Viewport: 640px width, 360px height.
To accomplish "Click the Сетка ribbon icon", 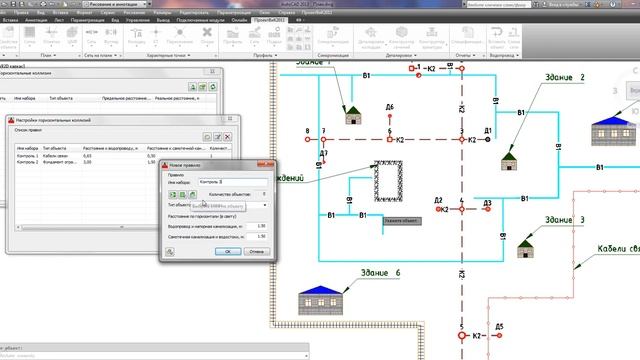I will coord(29,36).
